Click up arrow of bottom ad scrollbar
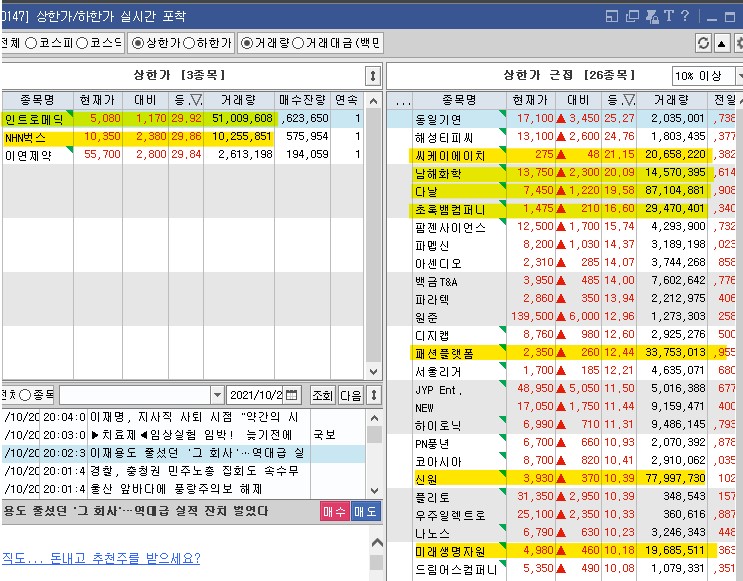The height and width of the screenshot is (581, 743). tap(377, 543)
